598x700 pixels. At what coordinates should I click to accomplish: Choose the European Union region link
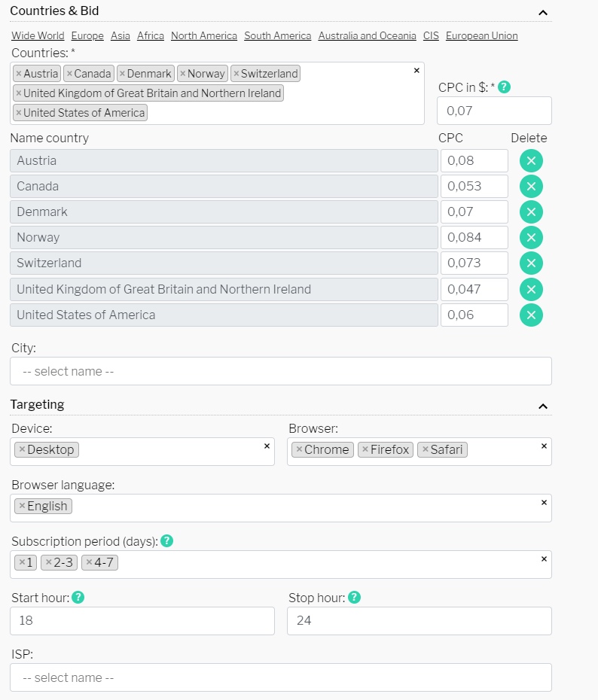pos(482,35)
